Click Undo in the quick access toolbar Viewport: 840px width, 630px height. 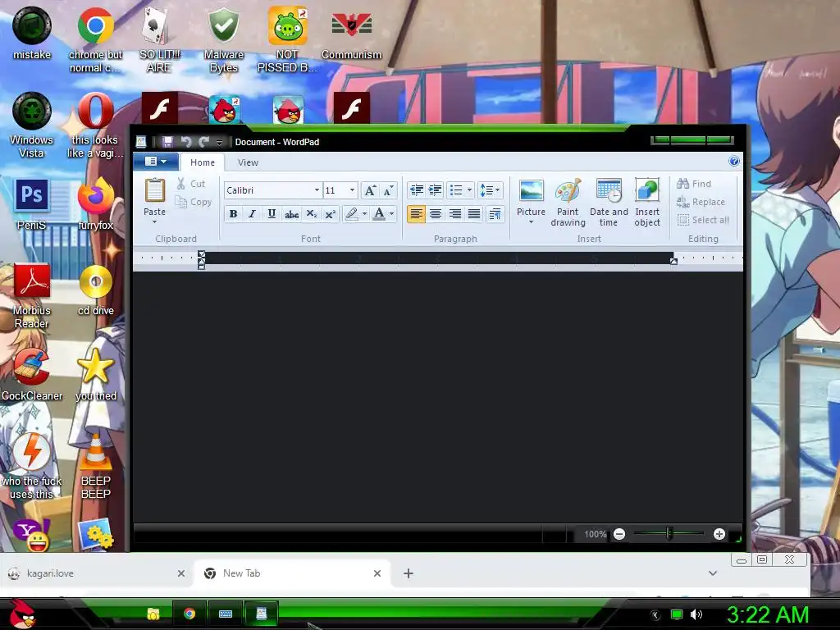point(186,141)
